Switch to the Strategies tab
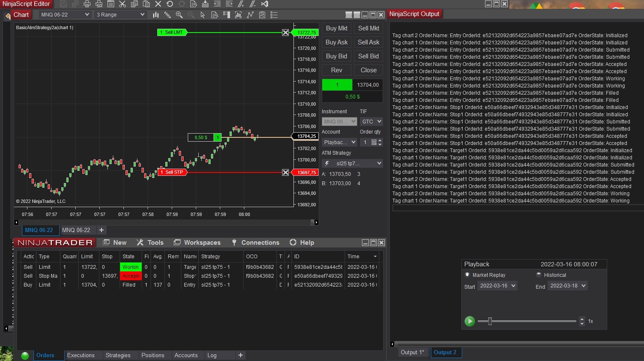The image size is (644, 361). pos(118,356)
